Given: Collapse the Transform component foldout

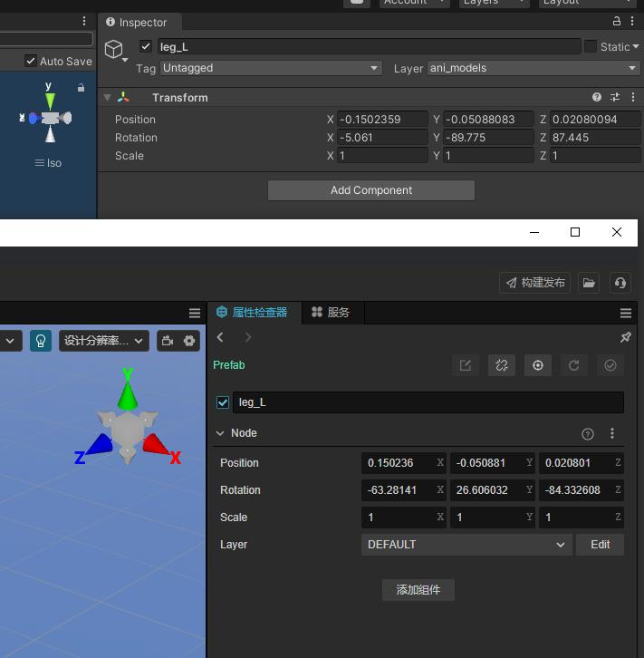Looking at the screenshot, I should point(107,98).
